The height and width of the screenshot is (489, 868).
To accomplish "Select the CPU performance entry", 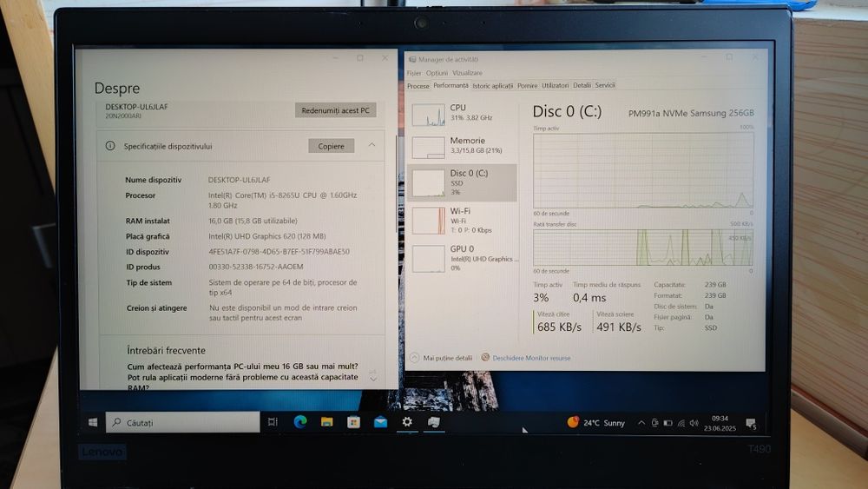I will (x=463, y=114).
